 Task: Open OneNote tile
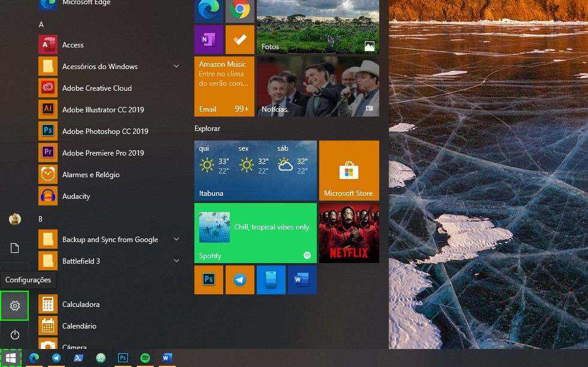click(209, 40)
